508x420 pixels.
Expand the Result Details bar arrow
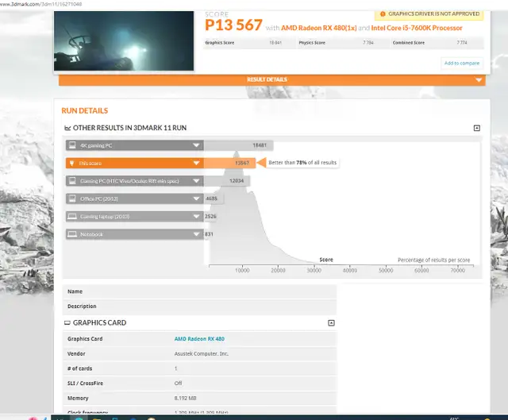pos(479,80)
